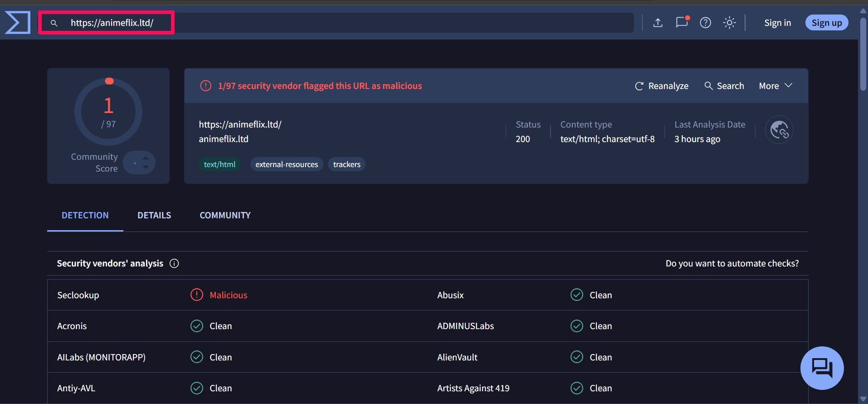Image resolution: width=868 pixels, height=404 pixels.
Task: Click the Search button label in banner
Action: coord(730,86)
